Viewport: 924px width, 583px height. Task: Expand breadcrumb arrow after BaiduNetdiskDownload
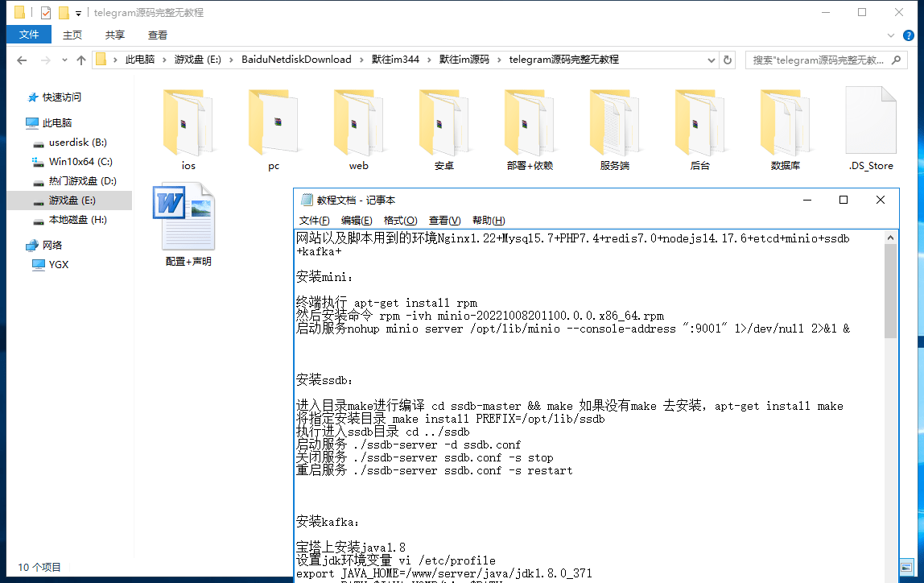tap(361, 60)
